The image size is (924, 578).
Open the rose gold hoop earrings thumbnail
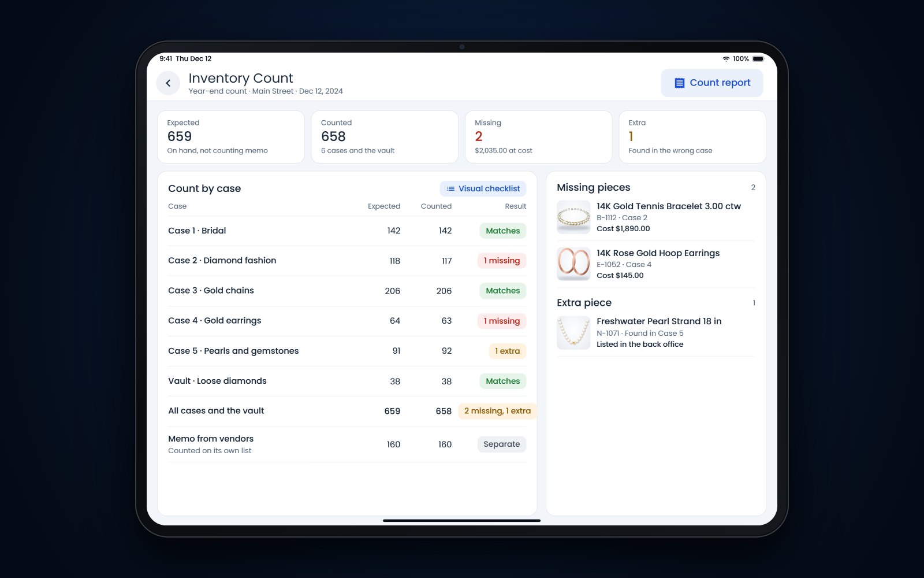pyautogui.click(x=573, y=264)
